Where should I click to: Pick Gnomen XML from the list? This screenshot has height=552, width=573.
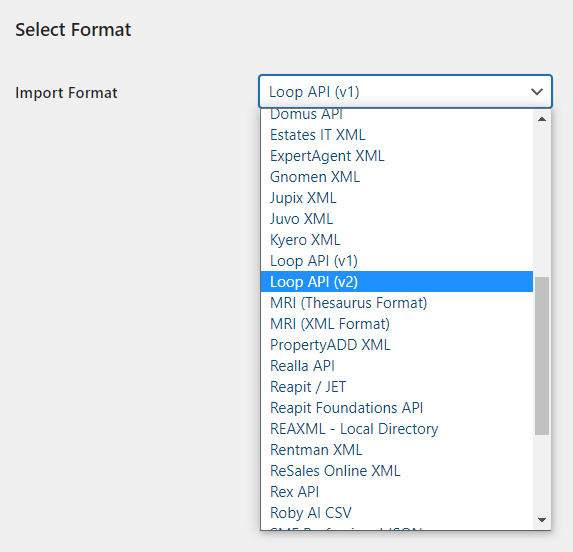(397, 177)
